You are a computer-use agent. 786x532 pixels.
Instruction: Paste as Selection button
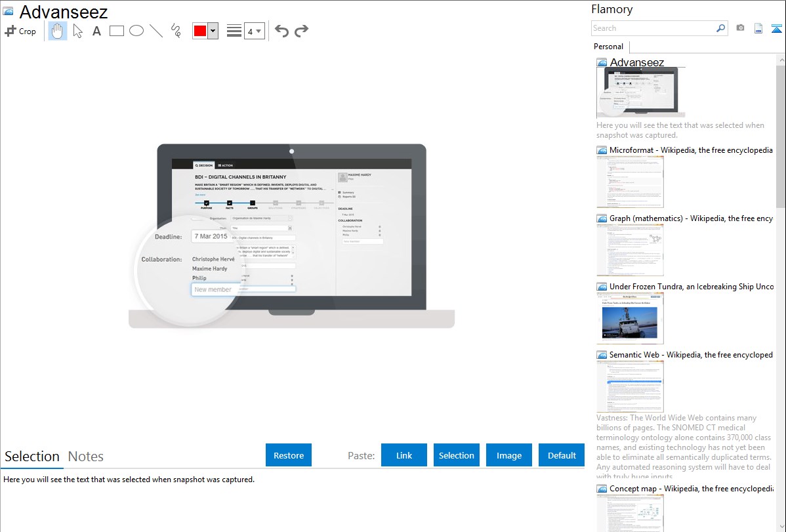point(456,455)
